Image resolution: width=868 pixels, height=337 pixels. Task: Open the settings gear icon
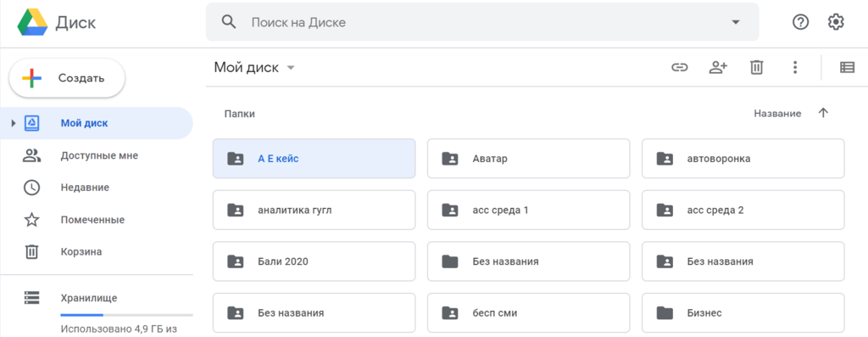pos(835,22)
